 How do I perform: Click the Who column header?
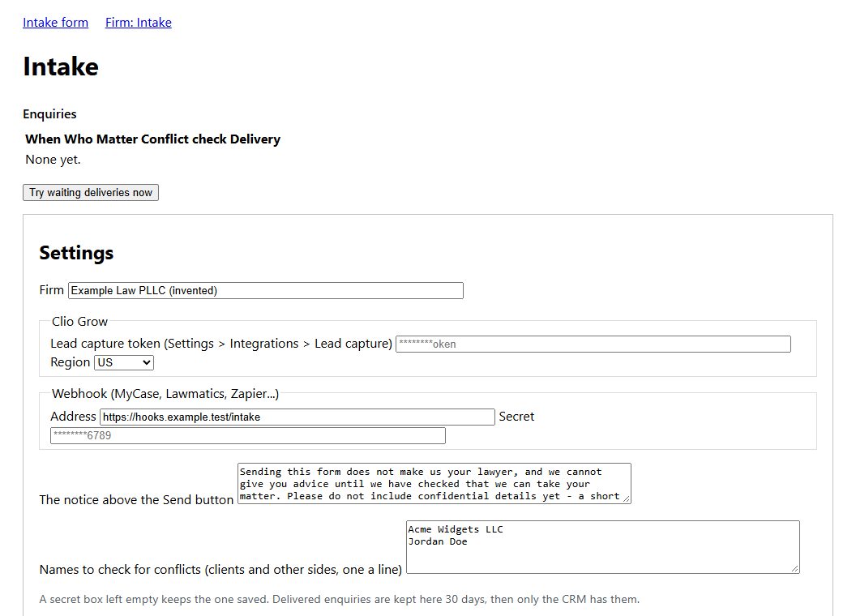(x=79, y=139)
